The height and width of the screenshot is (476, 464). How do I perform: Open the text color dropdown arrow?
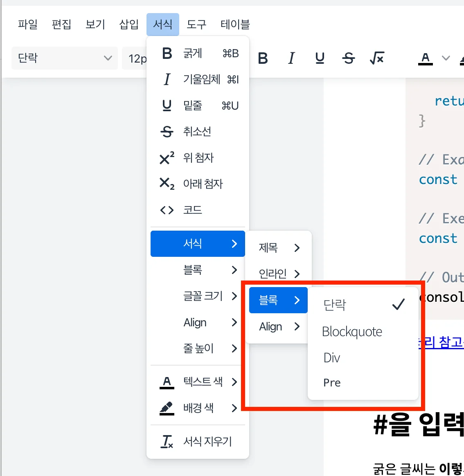[x=446, y=58]
